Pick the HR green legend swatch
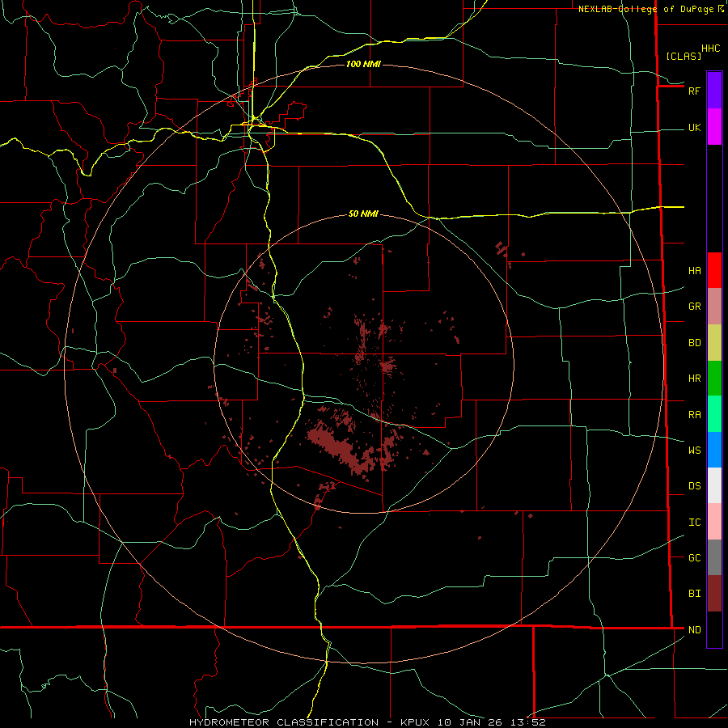Screen dimensions: 728x728 [714, 379]
